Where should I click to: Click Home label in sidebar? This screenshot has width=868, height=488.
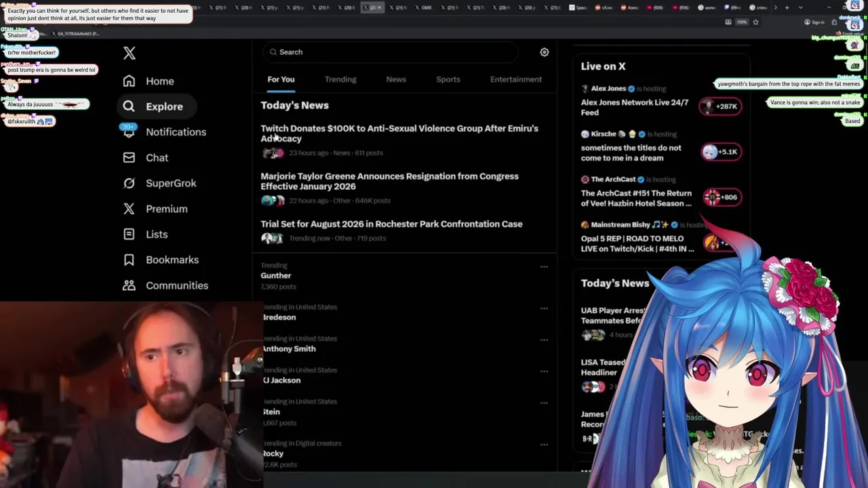[160, 81]
